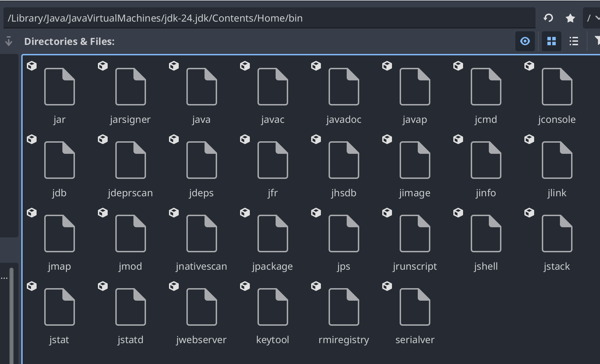Select the javap file icon

pyautogui.click(x=415, y=87)
